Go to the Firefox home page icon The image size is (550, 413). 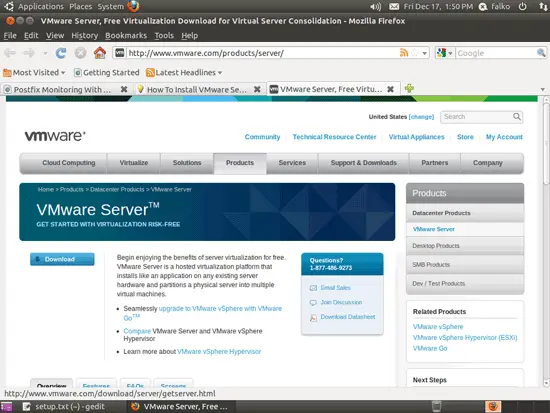pyautogui.click(x=100, y=53)
